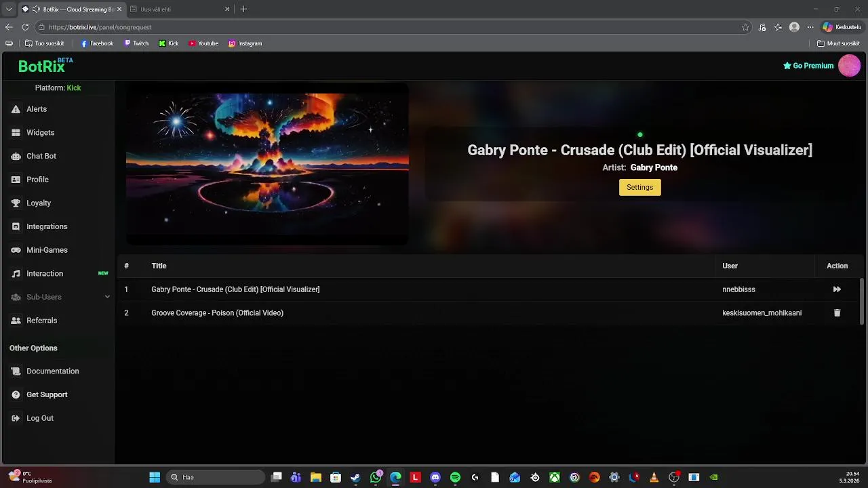The width and height of the screenshot is (868, 488).
Task: Click the page vertical scrollbar
Action: click(x=862, y=302)
